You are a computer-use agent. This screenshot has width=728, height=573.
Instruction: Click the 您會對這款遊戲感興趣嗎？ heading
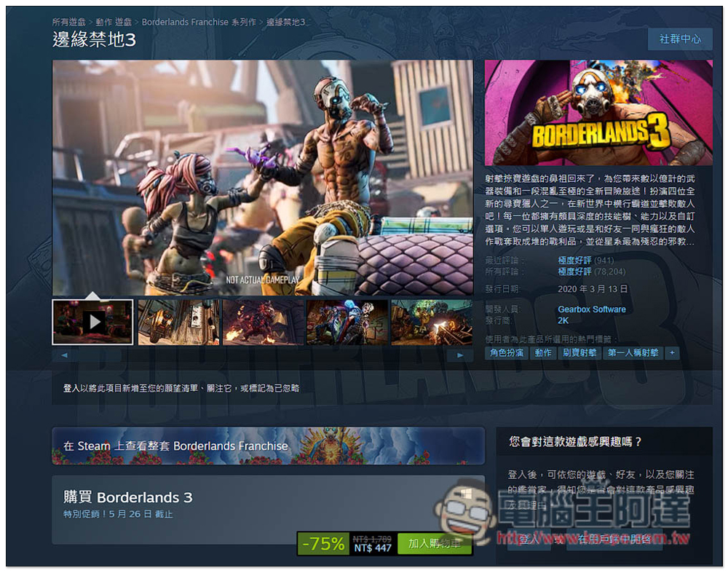click(x=575, y=442)
